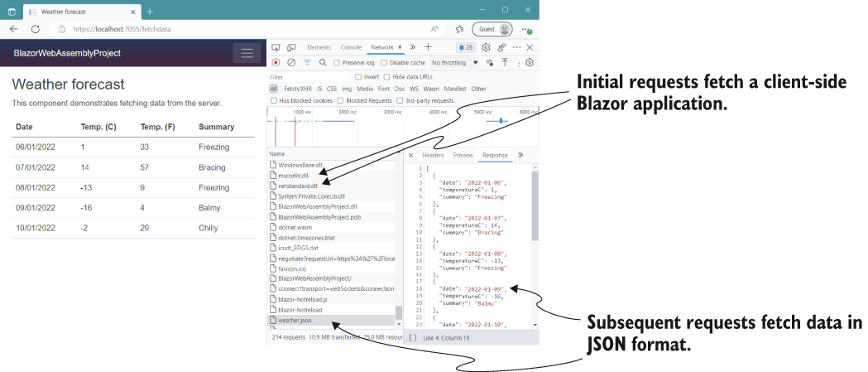The image size is (868, 372).
Task: Close the Weather forecast browser tab
Action: tap(133, 12)
